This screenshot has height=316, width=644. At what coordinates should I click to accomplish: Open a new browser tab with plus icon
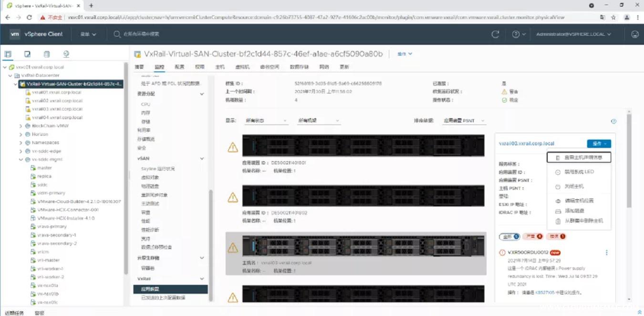(91, 6)
